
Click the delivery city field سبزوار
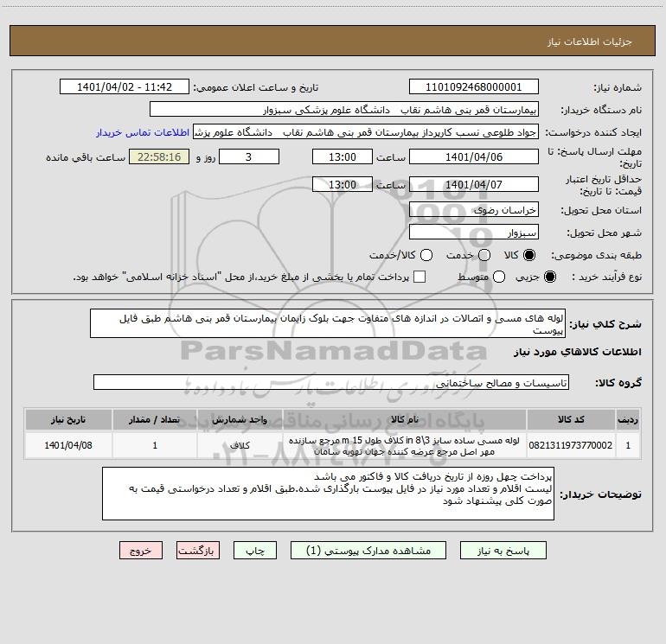(474, 233)
